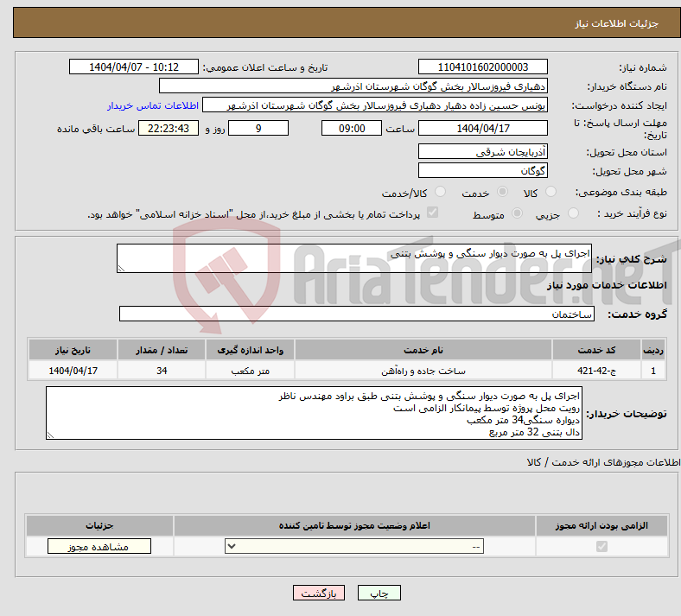Select the کالا/خدمت radio button

[x=440, y=192]
